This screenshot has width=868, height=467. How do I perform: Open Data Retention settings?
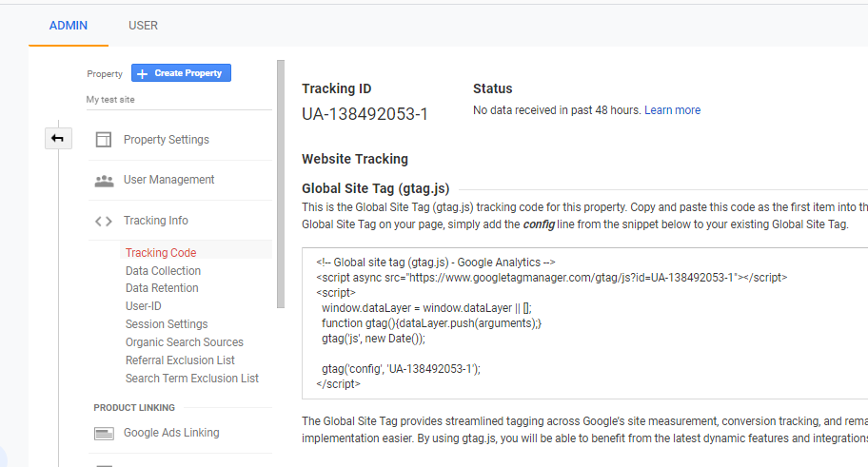pyautogui.click(x=162, y=288)
